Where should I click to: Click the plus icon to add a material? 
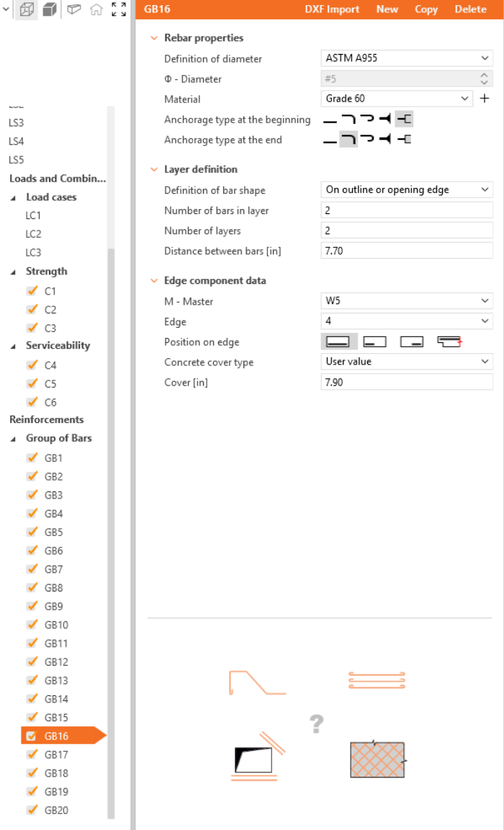(485, 99)
